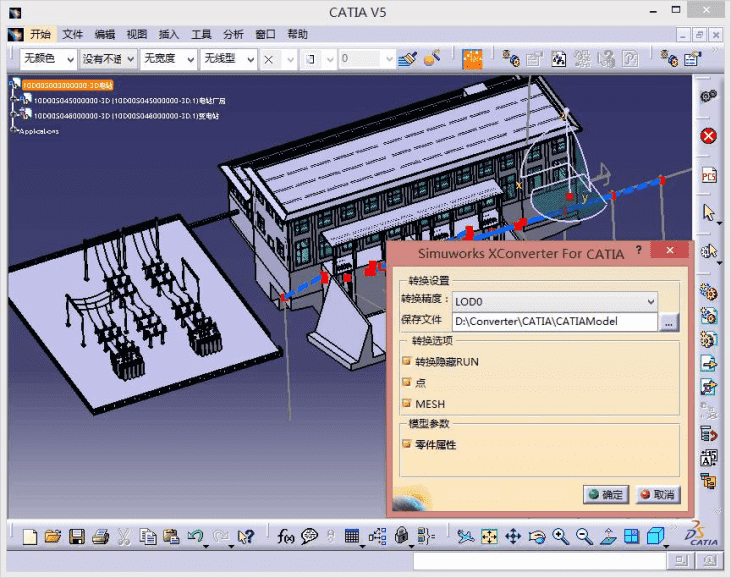This screenshot has height=578, width=731.
Task: Open the 无宽度 line width dropdown
Action: pyautogui.click(x=168, y=59)
